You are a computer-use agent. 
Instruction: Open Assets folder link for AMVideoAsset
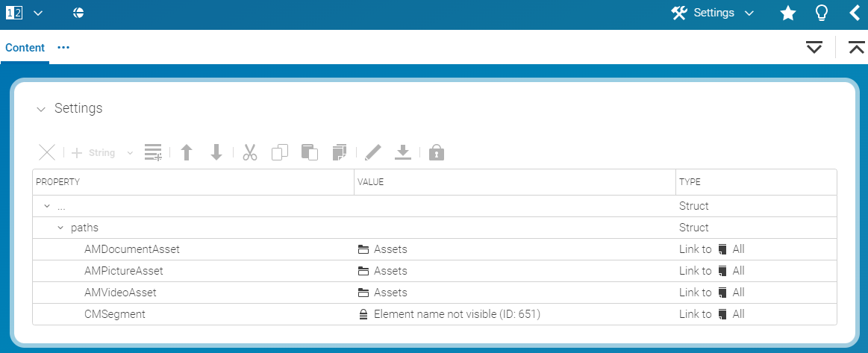(x=383, y=293)
